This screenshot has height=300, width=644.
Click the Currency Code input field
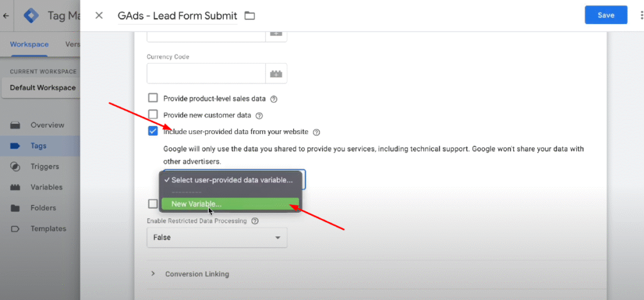(x=206, y=74)
